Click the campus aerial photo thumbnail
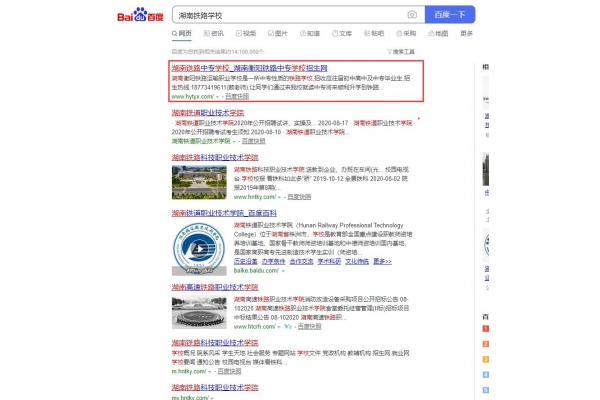 [x=199, y=182]
